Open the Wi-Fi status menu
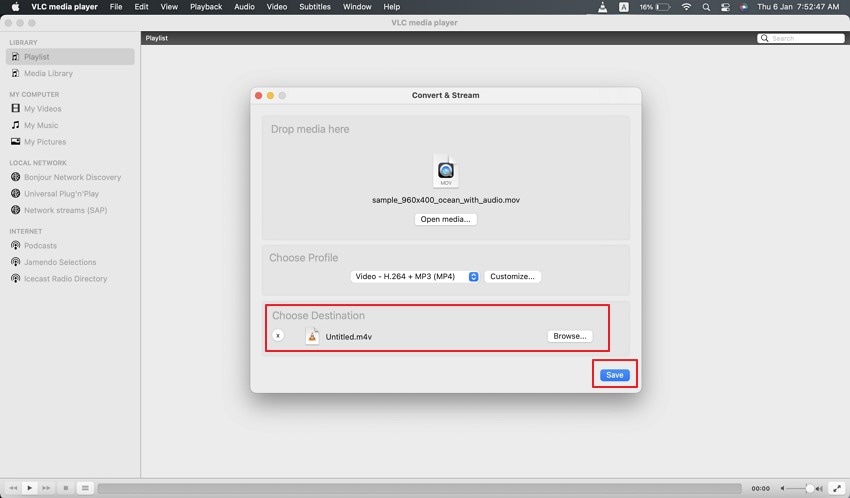850x498 pixels. pyautogui.click(x=686, y=7)
